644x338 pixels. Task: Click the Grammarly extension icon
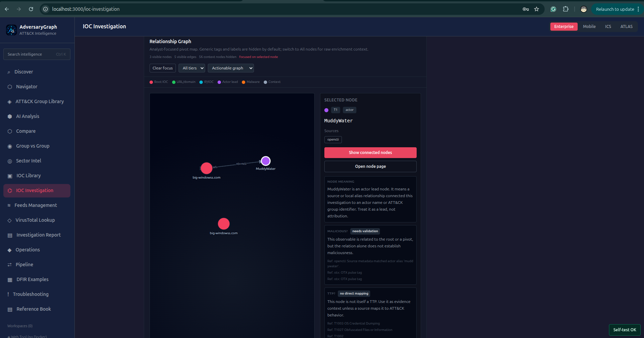point(553,9)
